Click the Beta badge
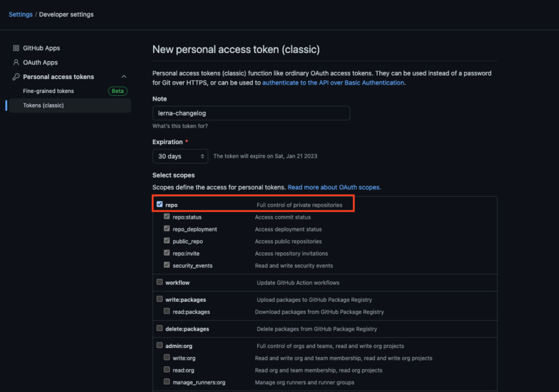The width and height of the screenshot is (559, 392). 117,91
